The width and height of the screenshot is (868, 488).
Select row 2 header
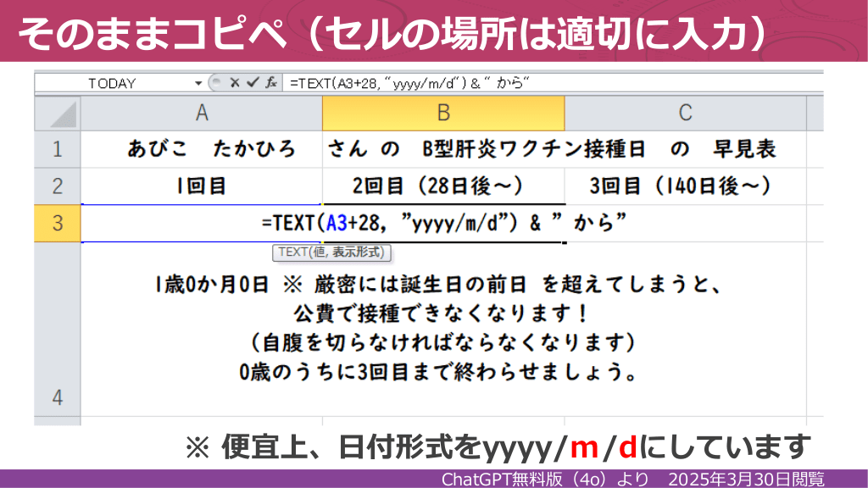coord(58,186)
